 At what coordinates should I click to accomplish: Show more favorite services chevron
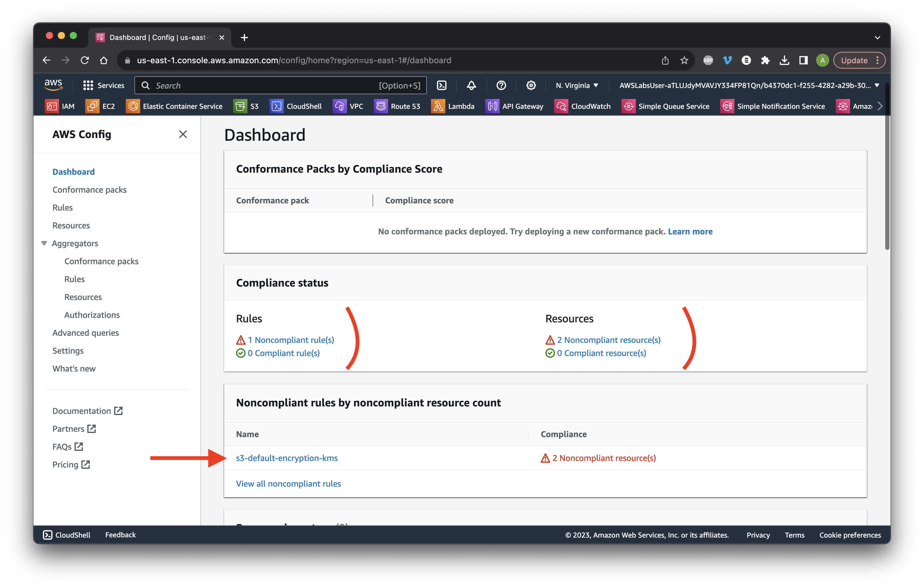point(880,106)
